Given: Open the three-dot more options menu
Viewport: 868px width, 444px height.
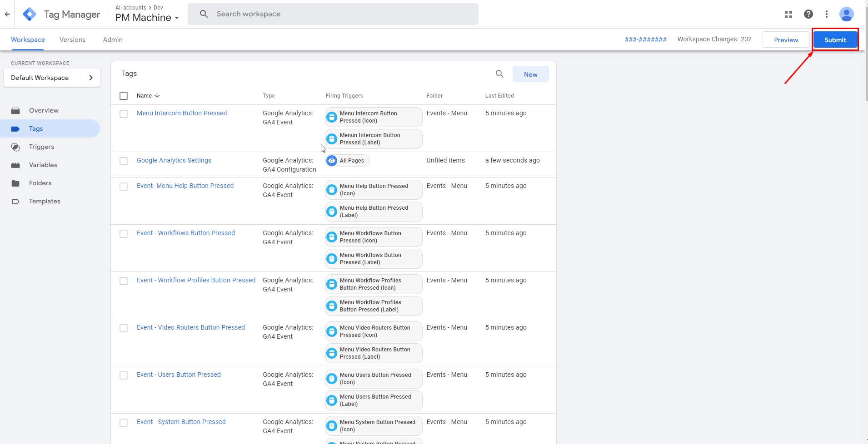Looking at the screenshot, I should (x=827, y=15).
